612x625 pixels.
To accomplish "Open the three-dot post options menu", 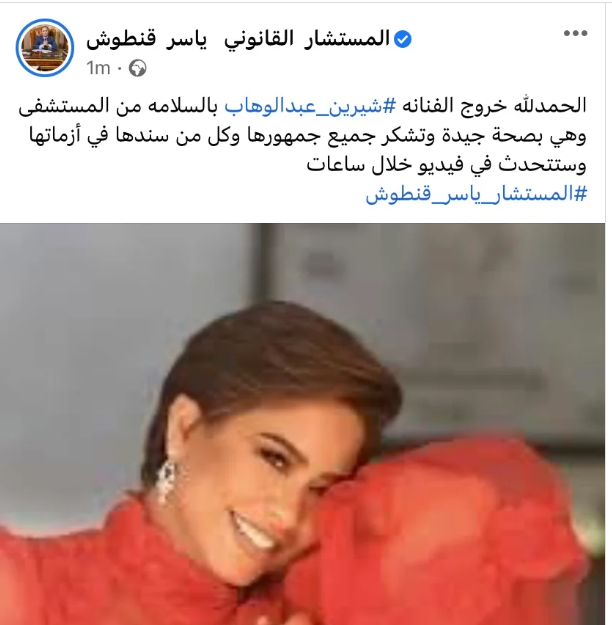I will [x=575, y=33].
